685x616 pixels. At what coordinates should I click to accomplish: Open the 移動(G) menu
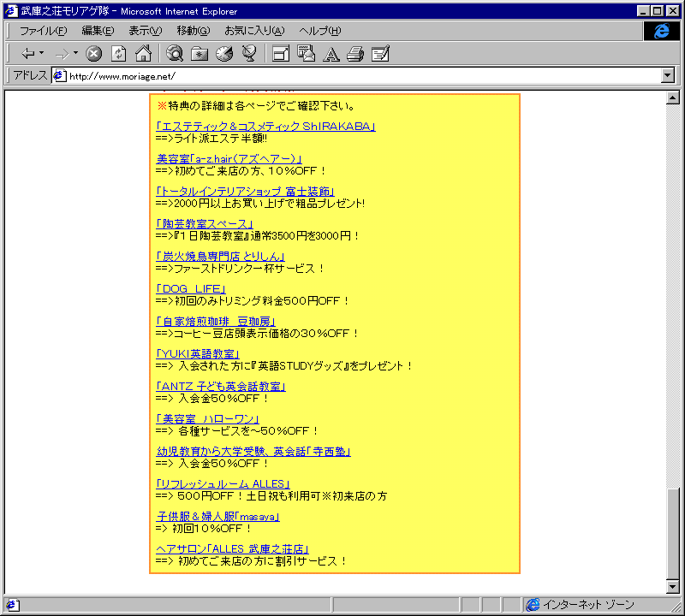point(194,31)
